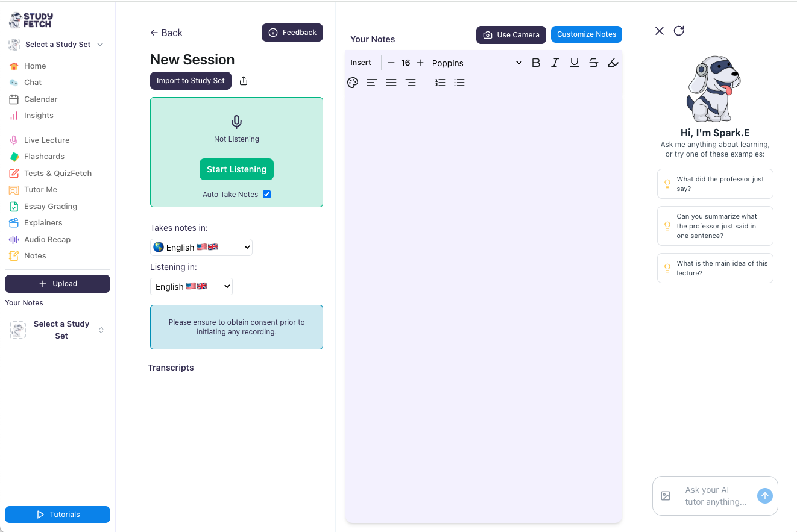
Task: Apply strikethrough formatting to notes
Action: pos(593,62)
